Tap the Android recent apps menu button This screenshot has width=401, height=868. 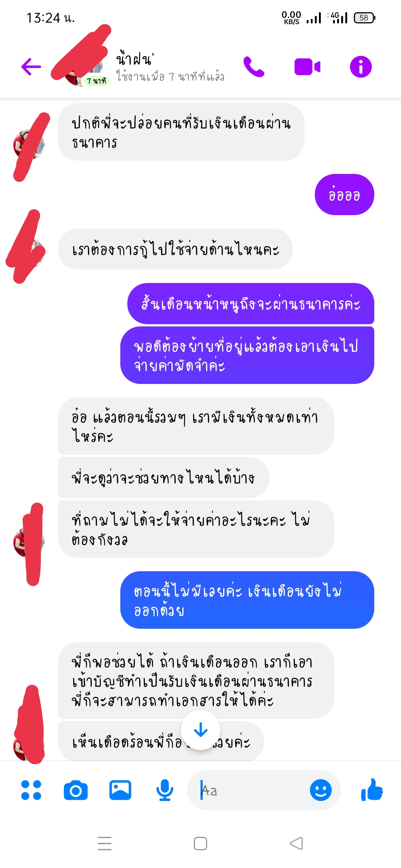tap(105, 844)
